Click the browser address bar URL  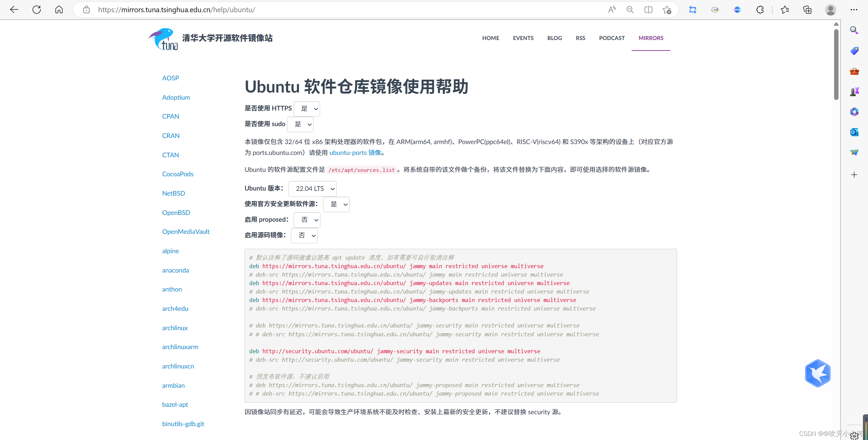click(177, 9)
